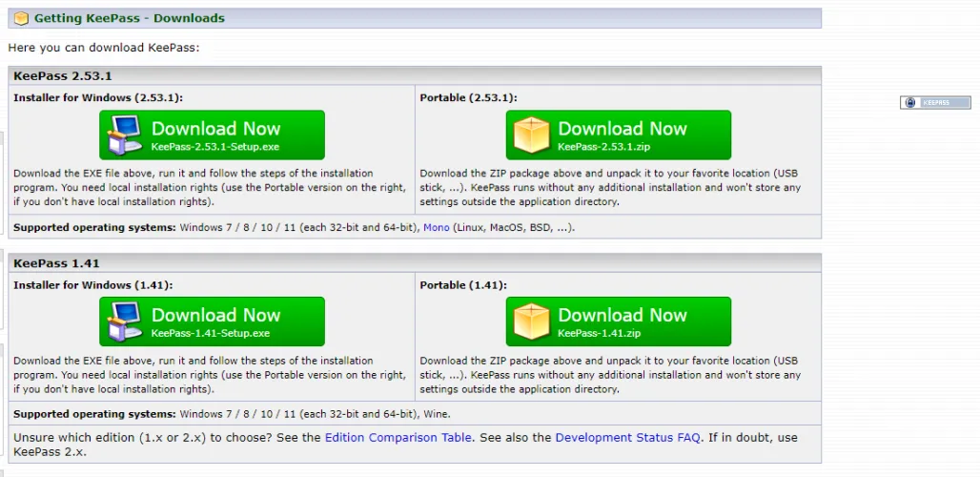Click the yellow box icon on KeePass-1.41.zip button
Screen dimensions: 980x477
click(532, 322)
